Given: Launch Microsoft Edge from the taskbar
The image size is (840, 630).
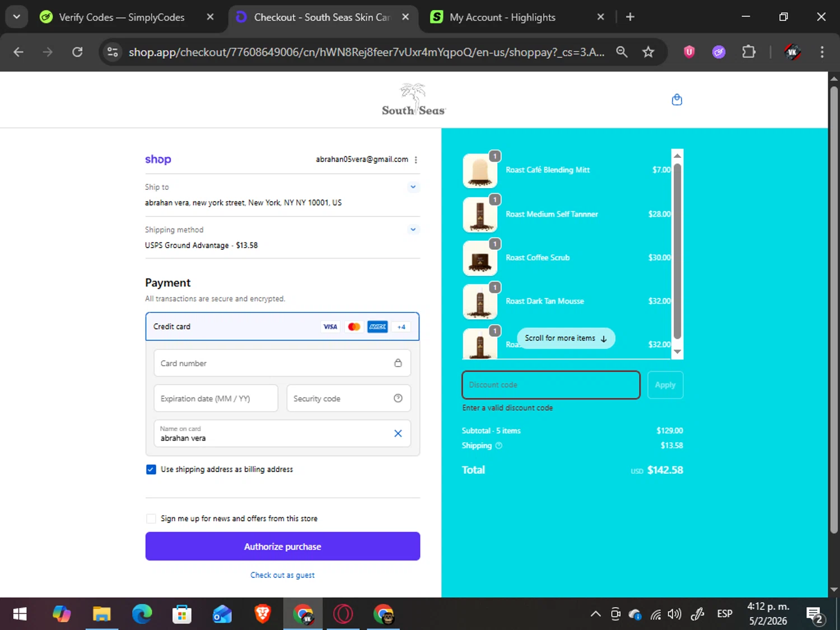Looking at the screenshot, I should (142, 614).
